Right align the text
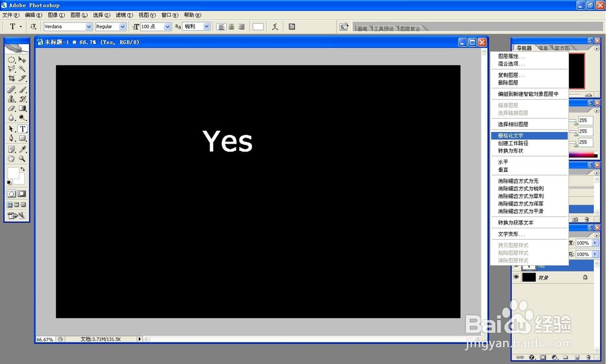606x364 pixels. 241,27
